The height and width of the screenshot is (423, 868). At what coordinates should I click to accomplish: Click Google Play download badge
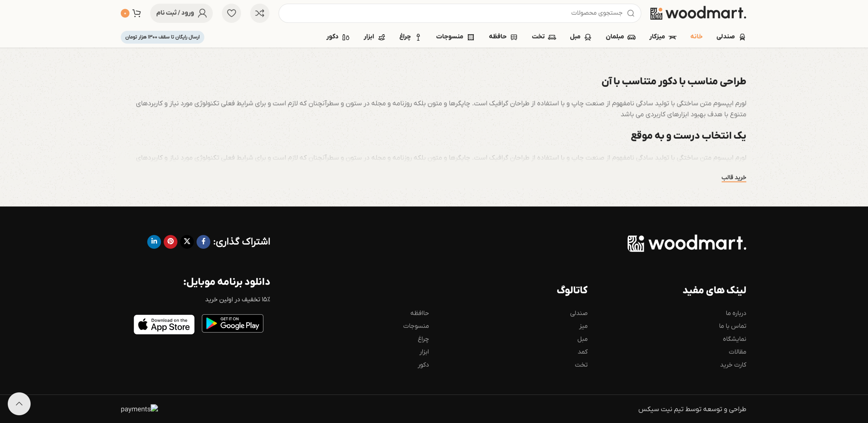coord(233,324)
